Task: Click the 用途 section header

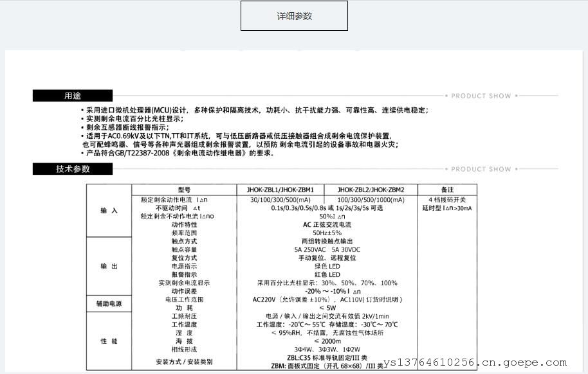Action: click(73, 96)
